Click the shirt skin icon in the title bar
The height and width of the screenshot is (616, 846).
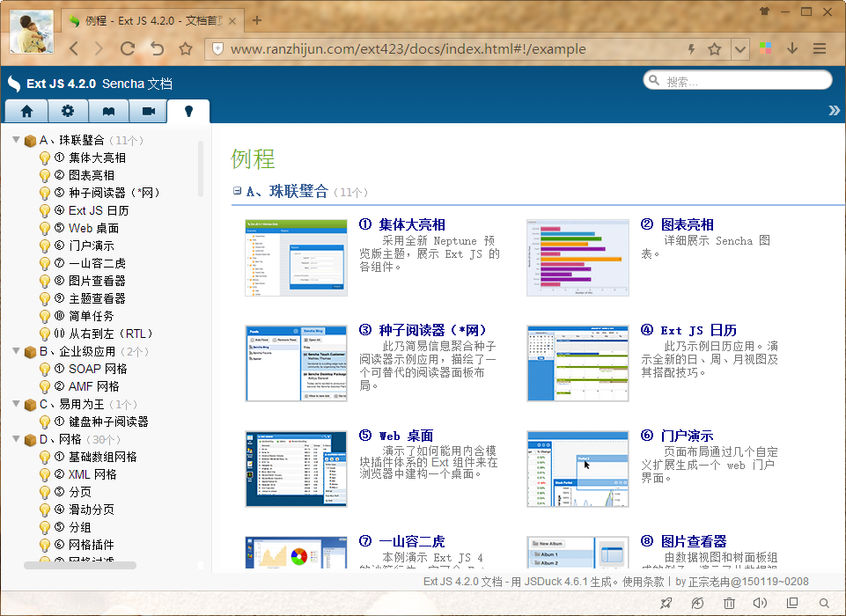pos(764,11)
